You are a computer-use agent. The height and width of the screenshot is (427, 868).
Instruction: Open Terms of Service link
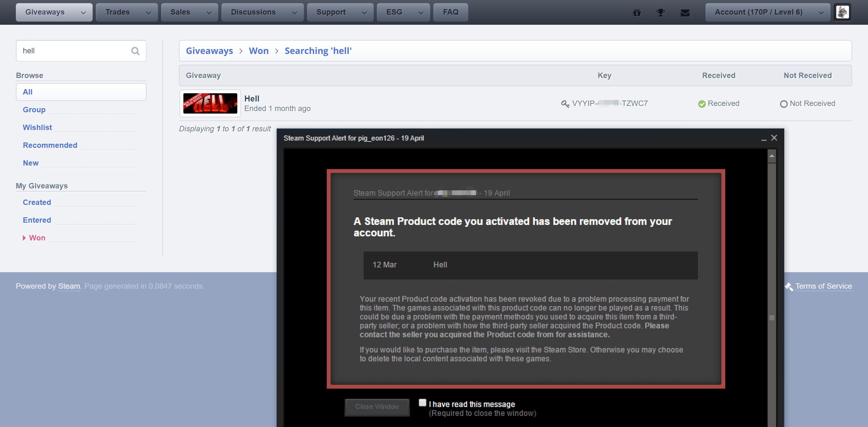(824, 286)
